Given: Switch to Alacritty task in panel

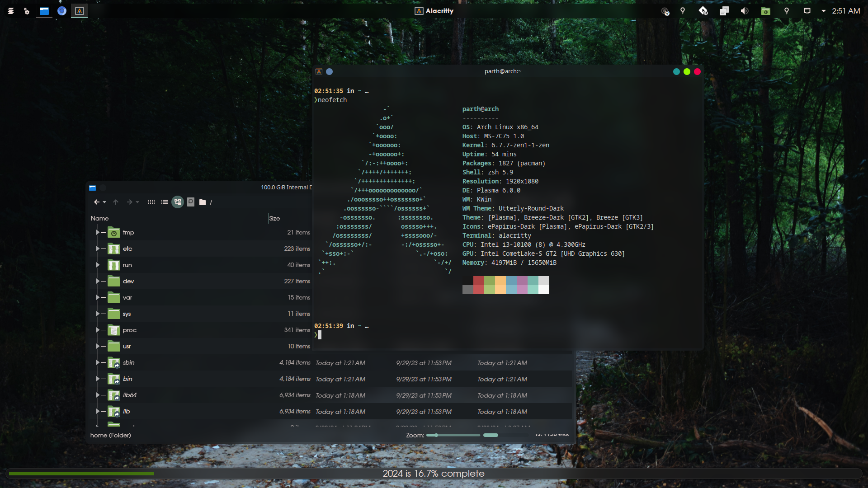Looking at the screenshot, I should (x=80, y=11).
